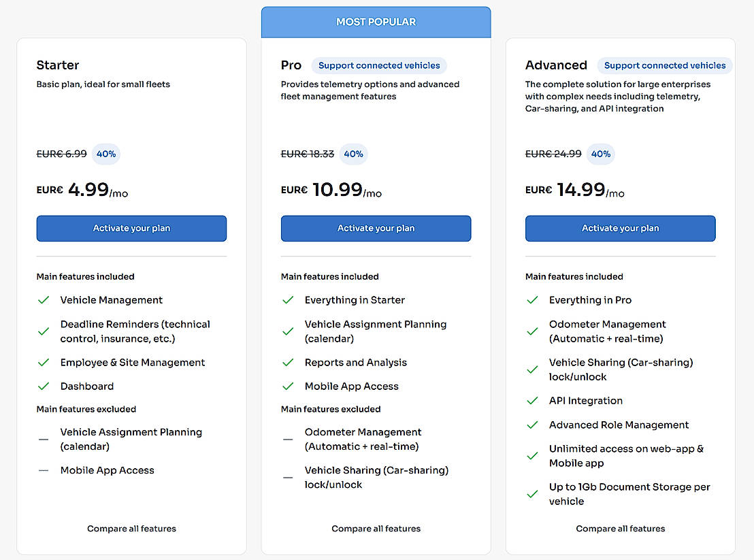The height and width of the screenshot is (560, 754).
Task: Click the checkmark next to Starter's Dashboard feature
Action: [44, 386]
